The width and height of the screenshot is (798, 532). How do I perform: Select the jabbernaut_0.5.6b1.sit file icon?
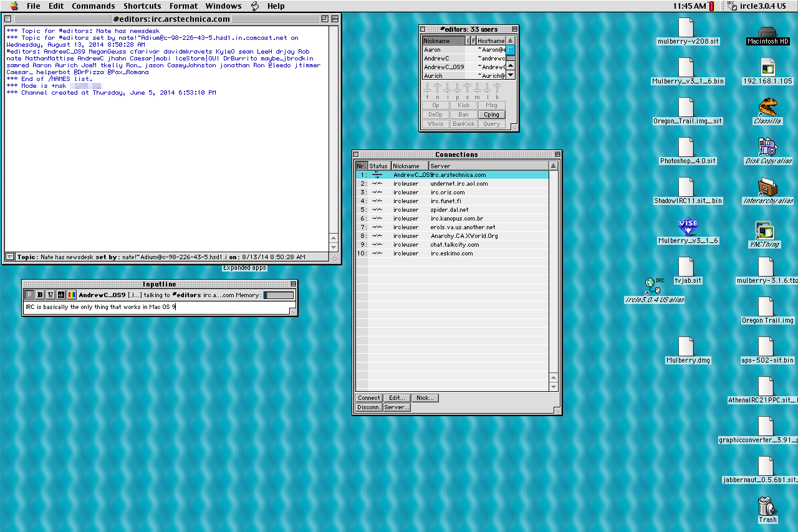coord(766,470)
